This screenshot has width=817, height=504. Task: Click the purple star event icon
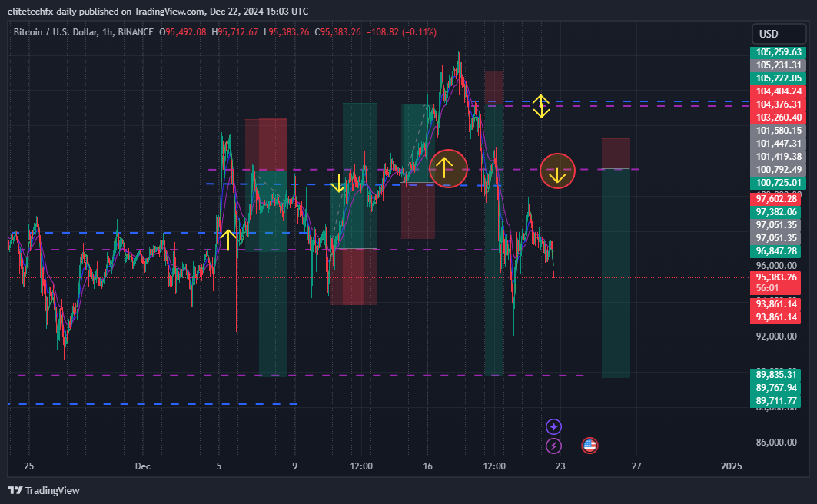[553, 427]
